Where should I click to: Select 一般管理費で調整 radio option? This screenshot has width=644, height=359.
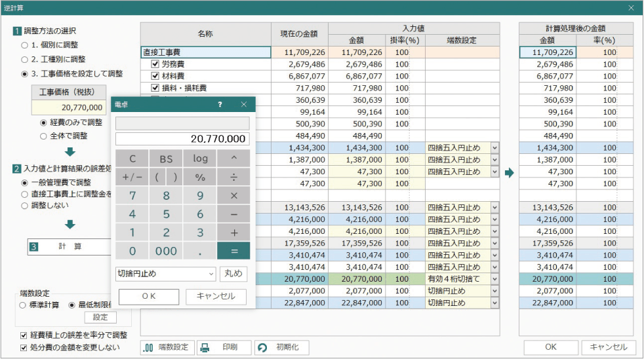(25, 183)
